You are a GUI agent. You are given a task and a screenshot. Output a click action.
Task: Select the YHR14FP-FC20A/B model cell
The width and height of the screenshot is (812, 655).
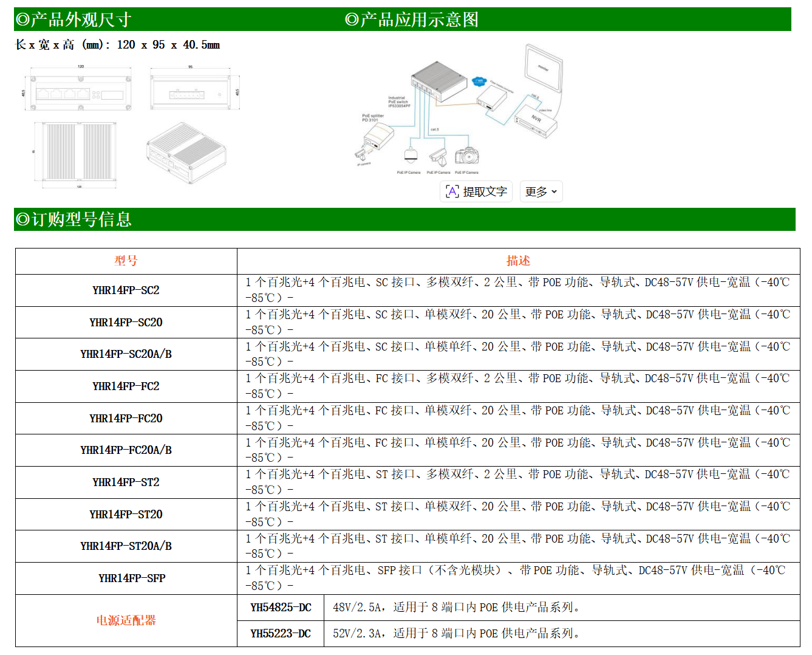pyautogui.click(x=126, y=450)
